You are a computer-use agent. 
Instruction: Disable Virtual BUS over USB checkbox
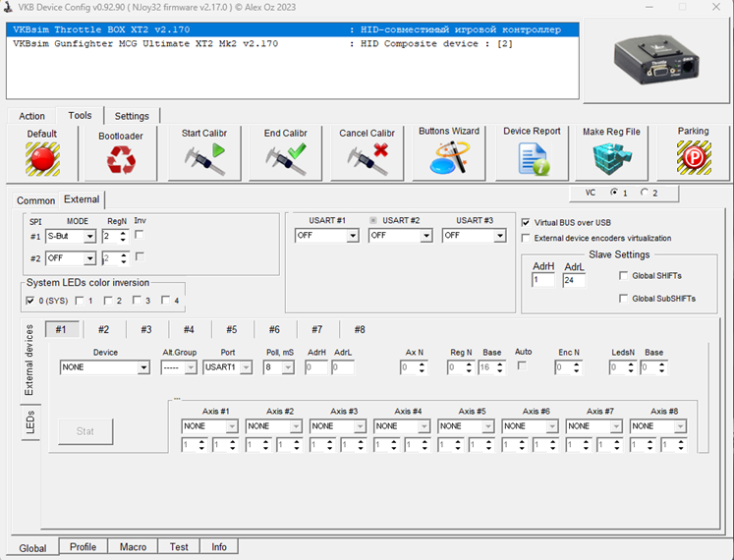tap(527, 223)
